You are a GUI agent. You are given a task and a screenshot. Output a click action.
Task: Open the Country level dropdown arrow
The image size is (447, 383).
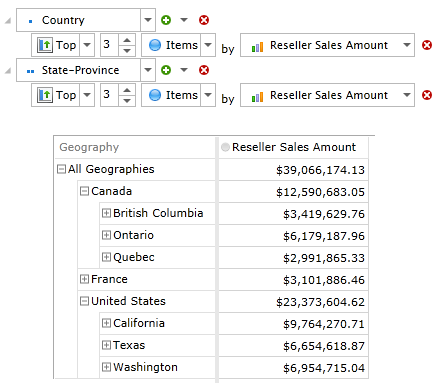tap(148, 20)
